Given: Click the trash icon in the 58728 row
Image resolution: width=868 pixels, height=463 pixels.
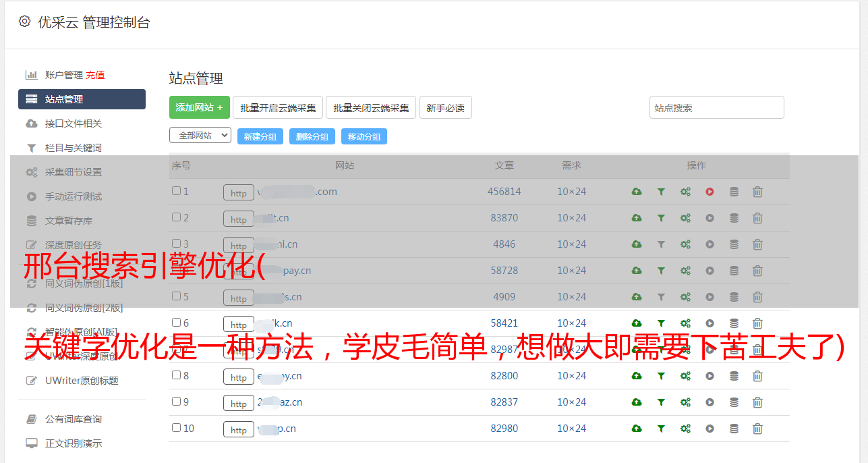Looking at the screenshot, I should click(x=757, y=271).
